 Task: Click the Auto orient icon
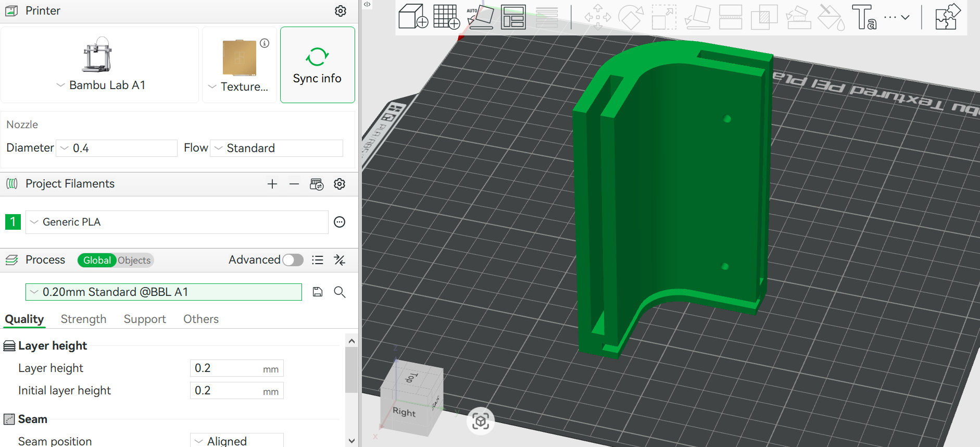pos(480,17)
